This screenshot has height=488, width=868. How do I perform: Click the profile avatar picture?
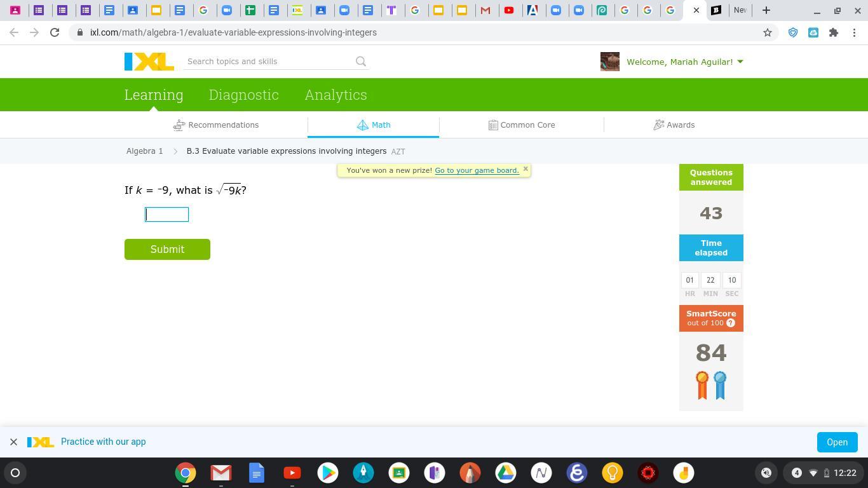click(x=610, y=62)
